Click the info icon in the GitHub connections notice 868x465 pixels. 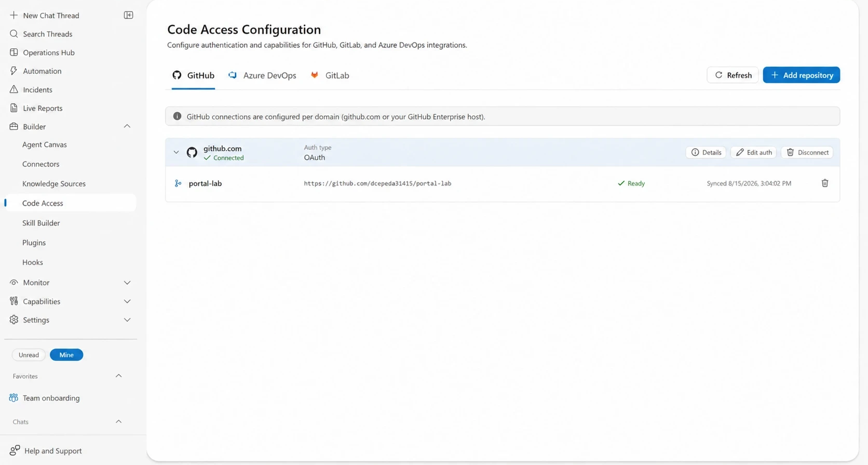pyautogui.click(x=177, y=116)
